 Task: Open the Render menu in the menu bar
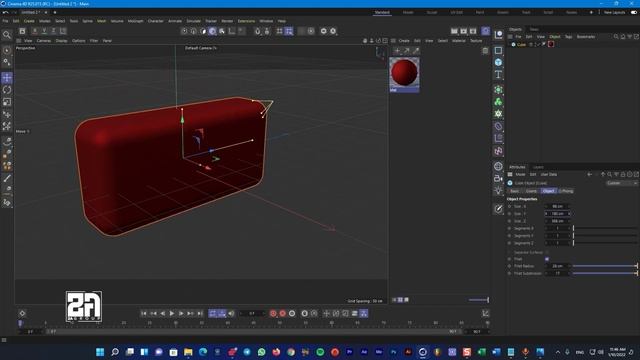coord(227,21)
